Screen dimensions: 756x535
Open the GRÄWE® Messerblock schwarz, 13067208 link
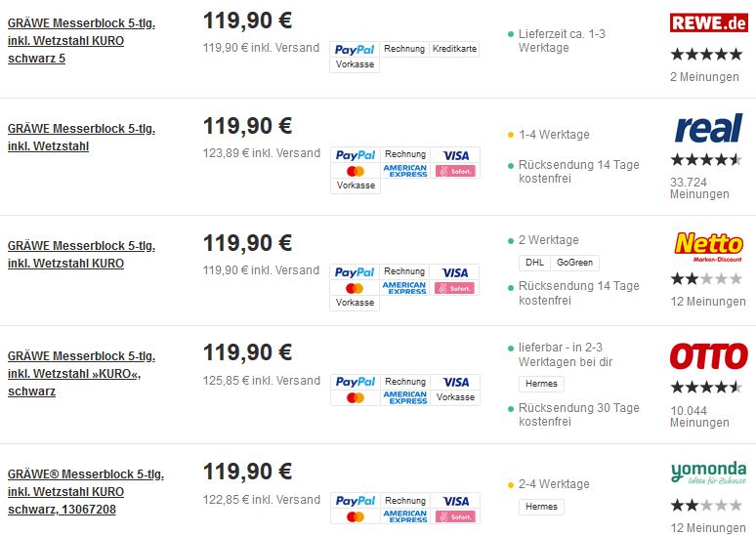pyautogui.click(x=86, y=492)
